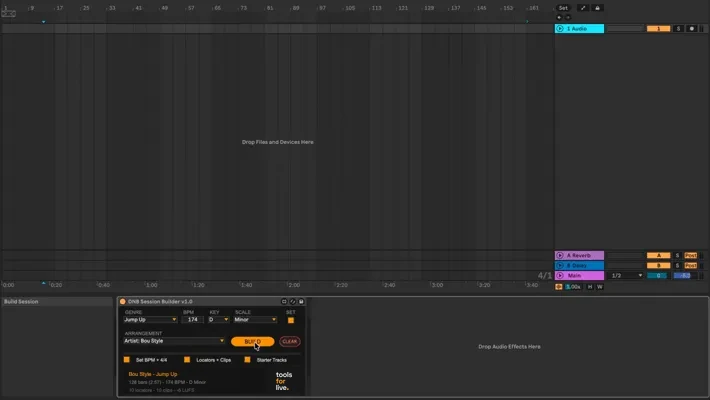The width and height of the screenshot is (710, 400).
Task: Solo the B Delay return track
Action: (677, 265)
